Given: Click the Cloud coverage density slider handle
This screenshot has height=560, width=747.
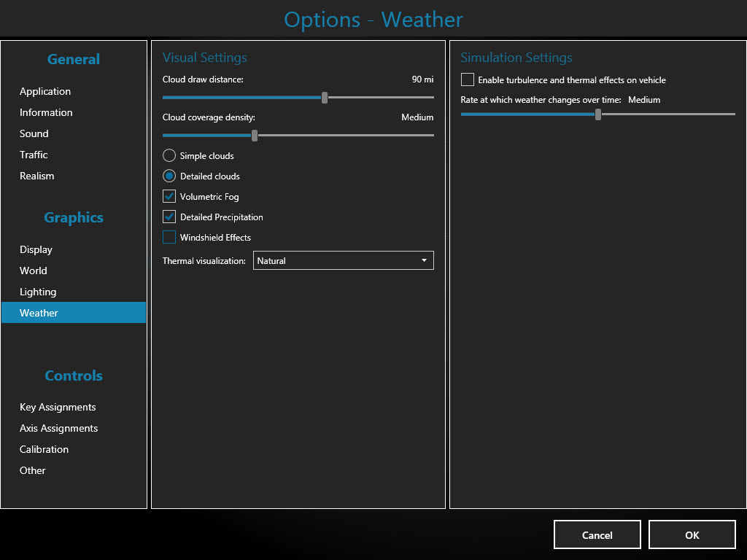Looking at the screenshot, I should tap(255, 136).
